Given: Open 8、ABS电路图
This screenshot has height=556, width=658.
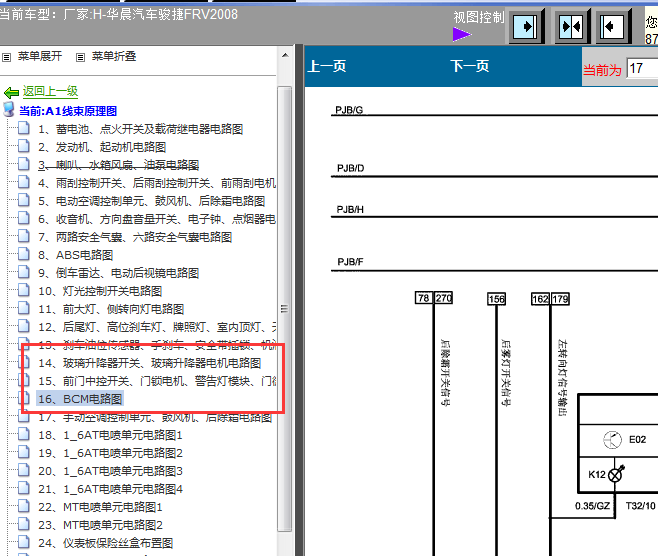Looking at the screenshot, I should pyautogui.click(x=76, y=255).
